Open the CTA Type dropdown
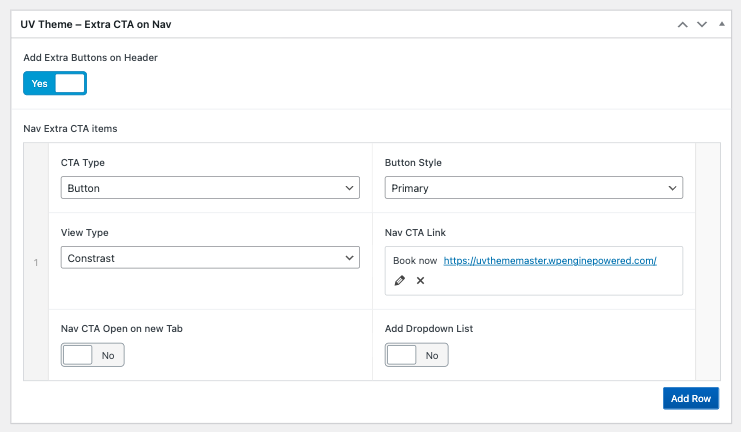This screenshot has width=741, height=432. [x=210, y=188]
